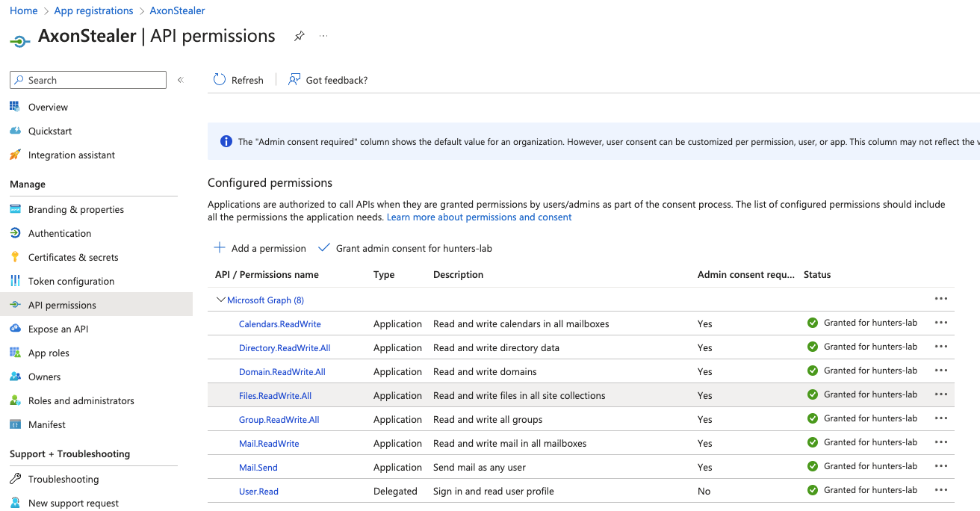Click the Certificates & secrets key icon
Image resolution: width=980 pixels, height=511 pixels.
pyautogui.click(x=15, y=257)
